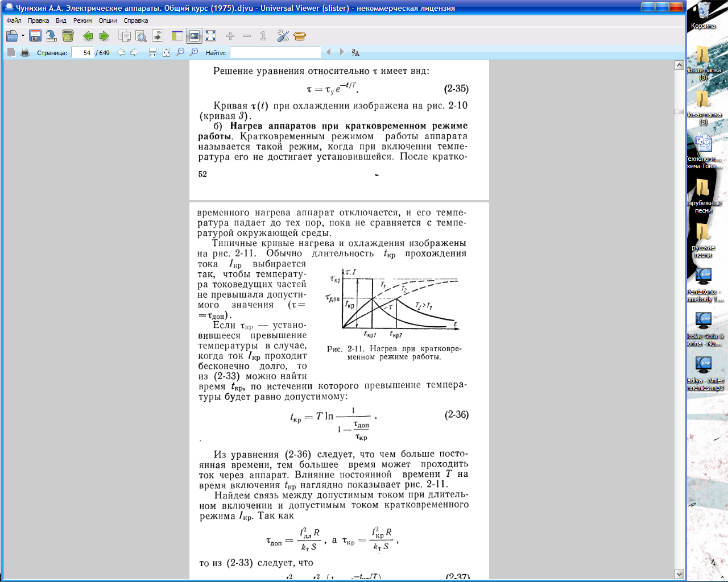Switch to full screen mode icon
Screen dimensions: 728x582
coord(210,36)
